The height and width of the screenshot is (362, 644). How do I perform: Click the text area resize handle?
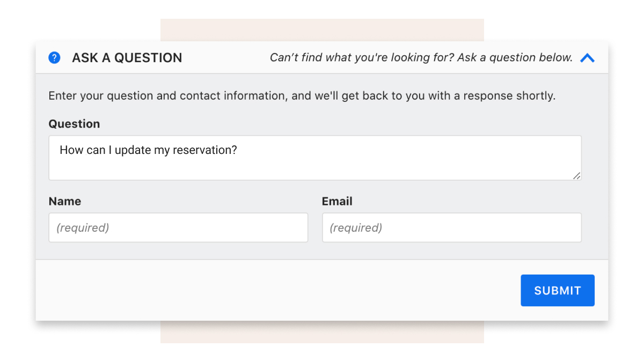pos(577,175)
